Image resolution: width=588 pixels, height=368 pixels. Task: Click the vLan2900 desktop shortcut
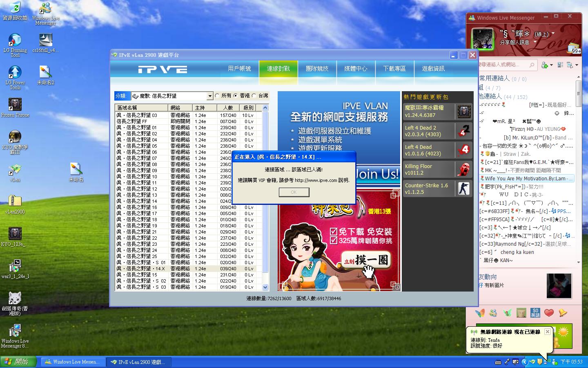click(15, 202)
